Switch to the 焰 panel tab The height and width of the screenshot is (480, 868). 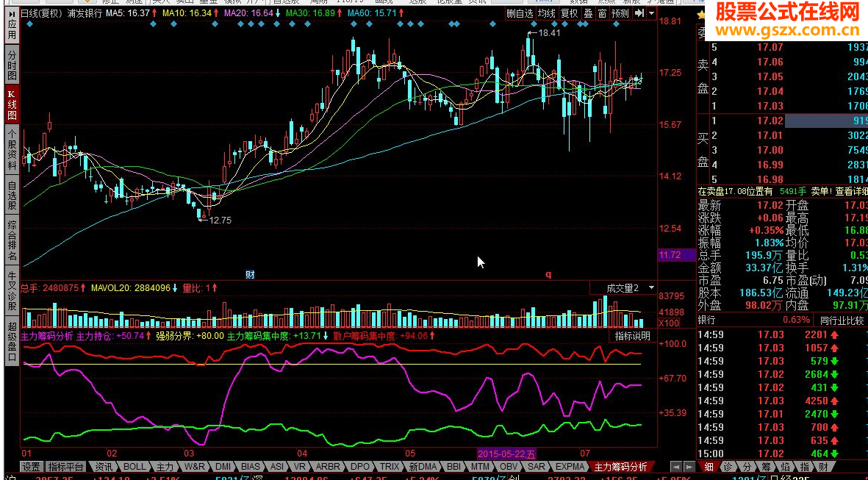tap(785, 467)
